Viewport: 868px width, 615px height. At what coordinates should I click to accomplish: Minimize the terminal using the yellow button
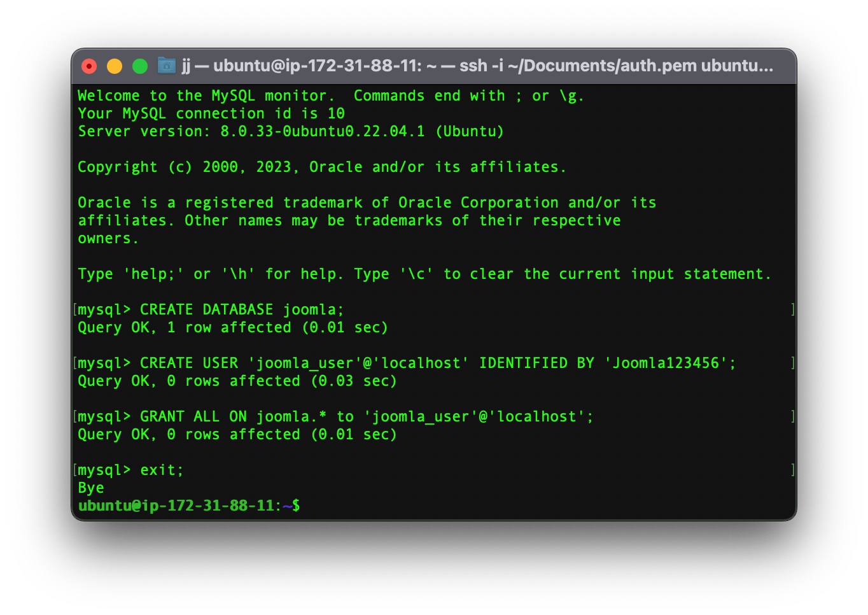[x=115, y=66]
